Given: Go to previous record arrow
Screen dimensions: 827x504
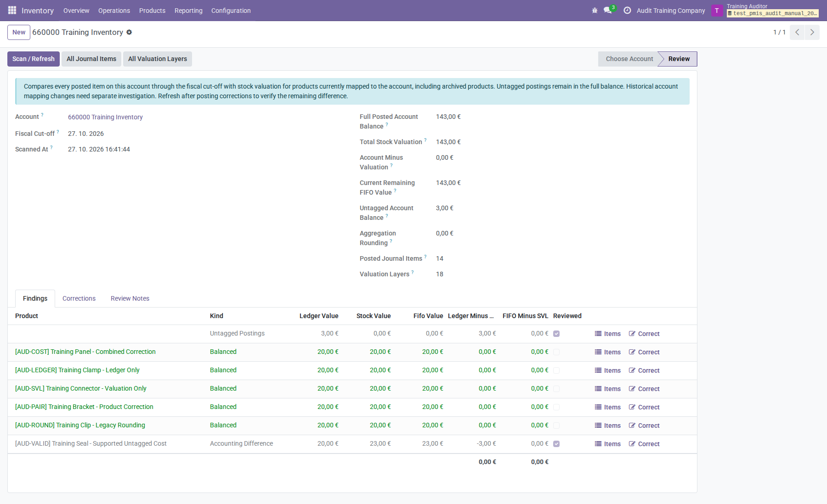Looking at the screenshot, I should [x=797, y=32].
